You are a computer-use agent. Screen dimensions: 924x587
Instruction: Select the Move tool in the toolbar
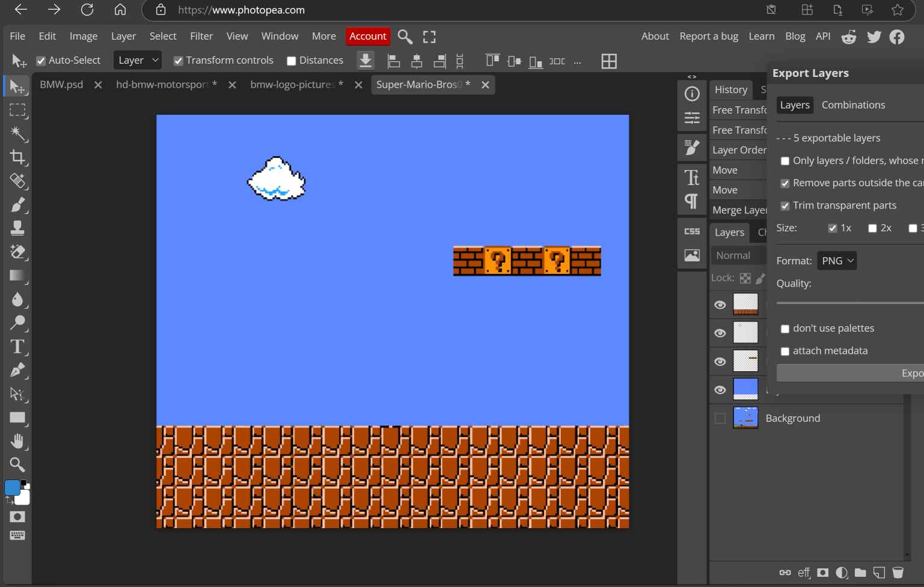point(17,87)
